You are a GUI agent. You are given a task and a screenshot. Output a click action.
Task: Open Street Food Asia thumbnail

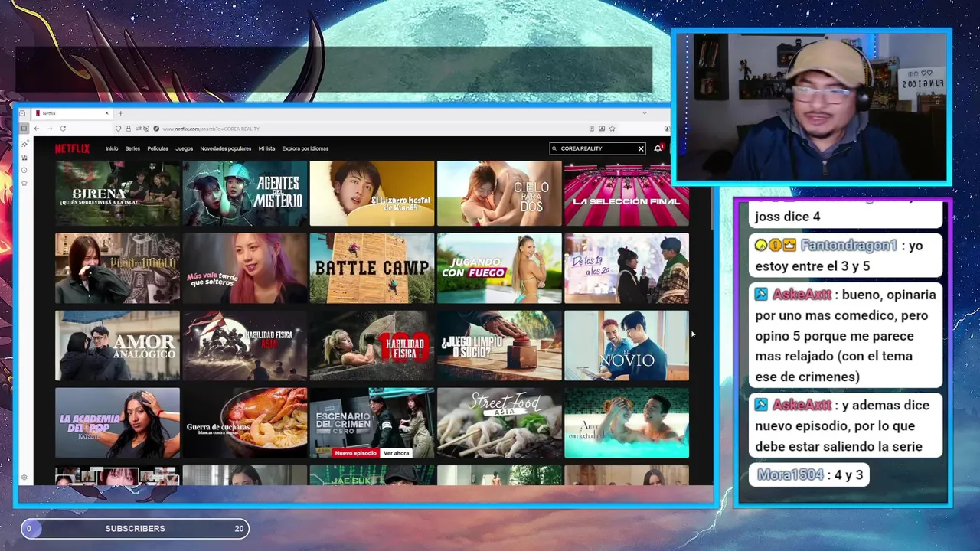(x=499, y=422)
